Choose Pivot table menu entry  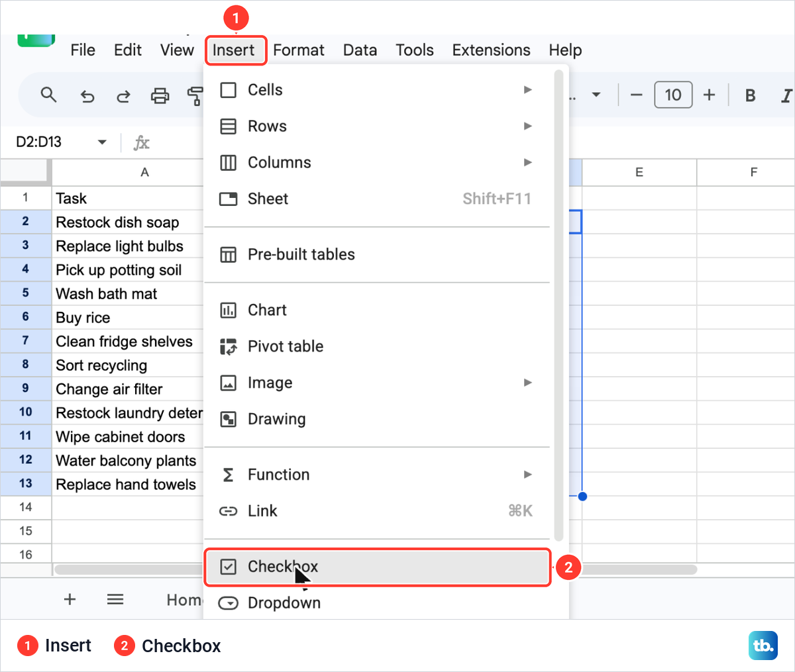(x=377, y=346)
